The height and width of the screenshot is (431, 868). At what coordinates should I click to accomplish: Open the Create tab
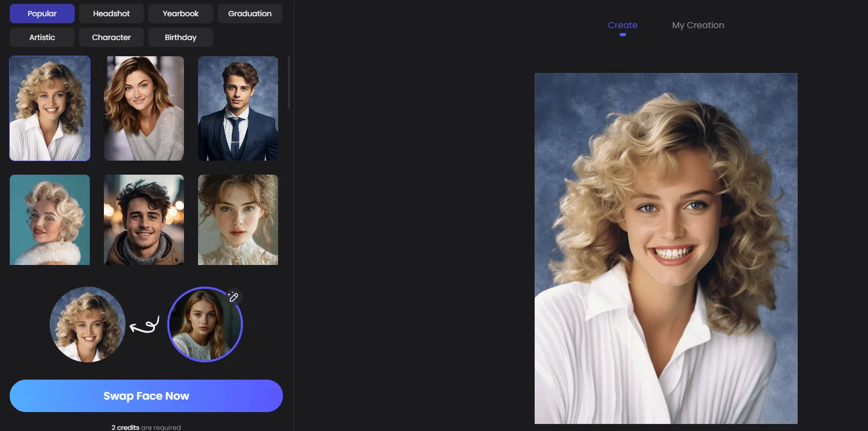pyautogui.click(x=622, y=25)
